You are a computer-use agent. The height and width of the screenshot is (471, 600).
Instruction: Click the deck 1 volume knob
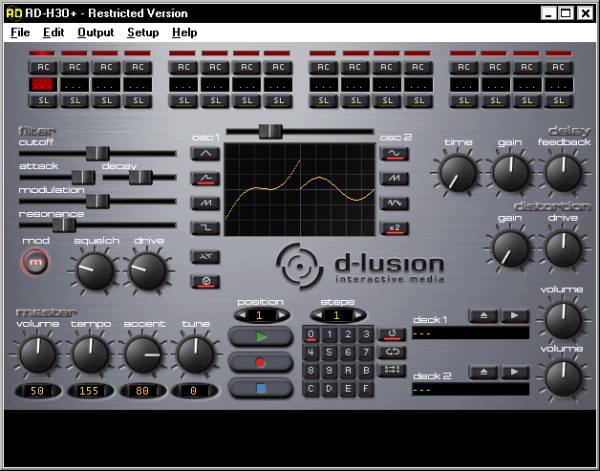tap(563, 320)
